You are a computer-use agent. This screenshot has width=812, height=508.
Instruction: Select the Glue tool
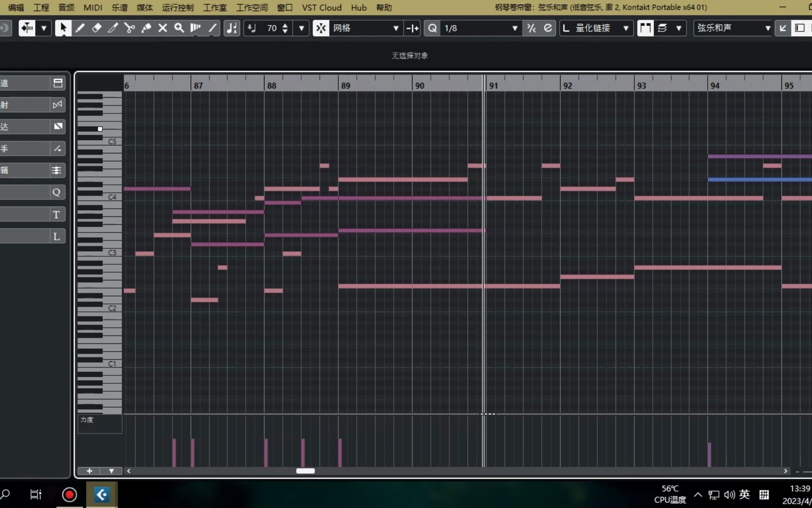[146, 28]
